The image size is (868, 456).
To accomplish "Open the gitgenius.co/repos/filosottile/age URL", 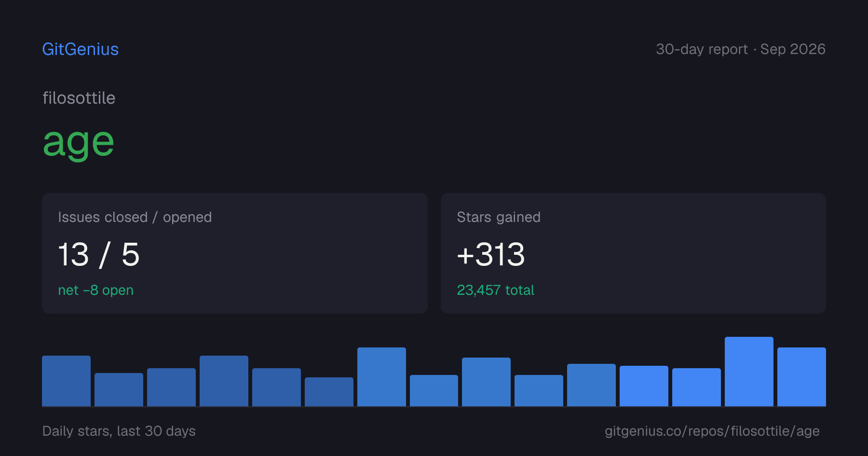I will (x=712, y=431).
